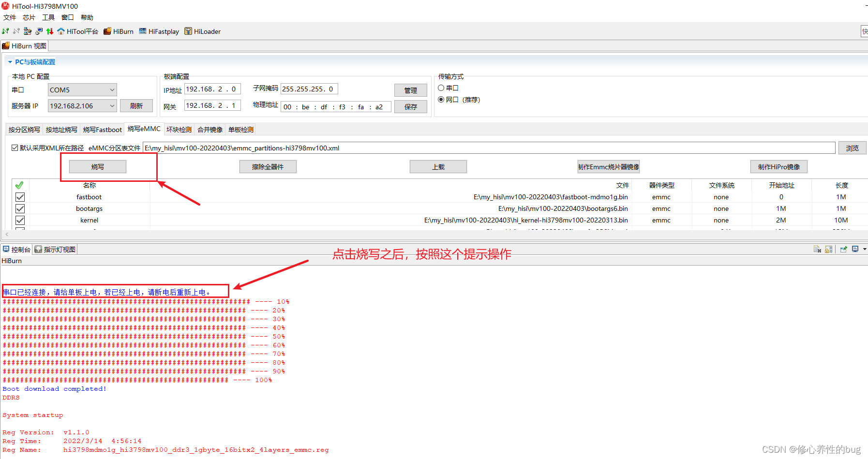This screenshot has height=459, width=868.
Task: Open the 串口 COM5 dropdown
Action: click(82, 90)
